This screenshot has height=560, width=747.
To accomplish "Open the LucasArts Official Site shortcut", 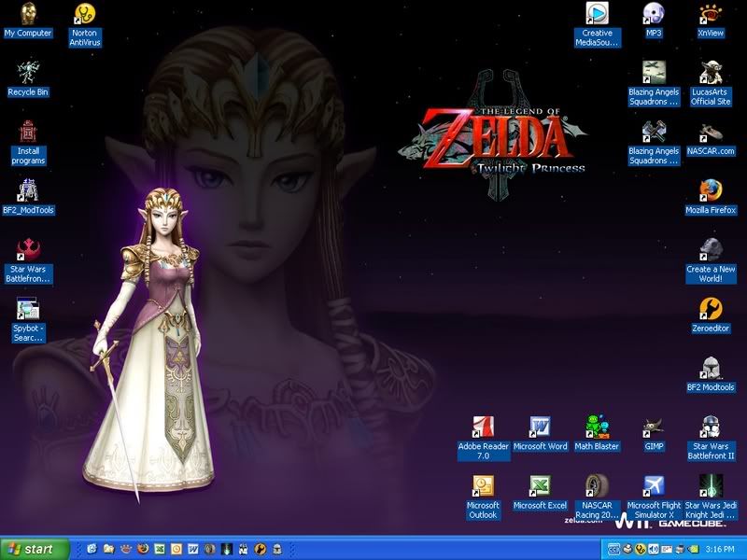I will [x=711, y=83].
